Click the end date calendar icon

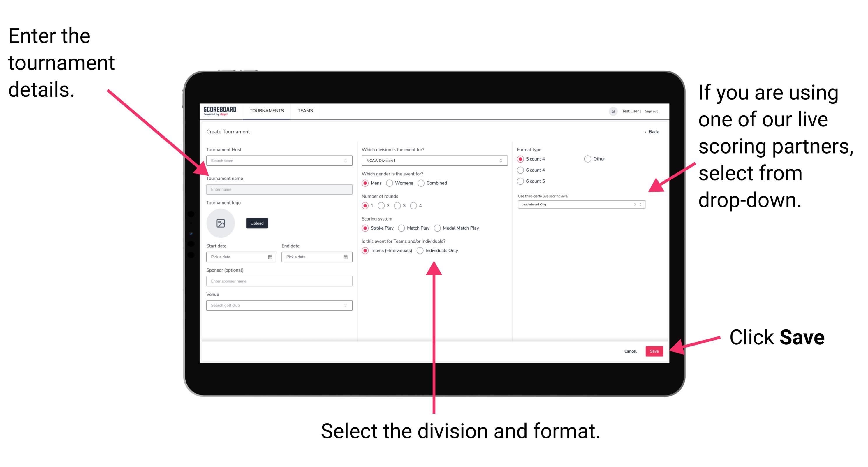pos(346,257)
